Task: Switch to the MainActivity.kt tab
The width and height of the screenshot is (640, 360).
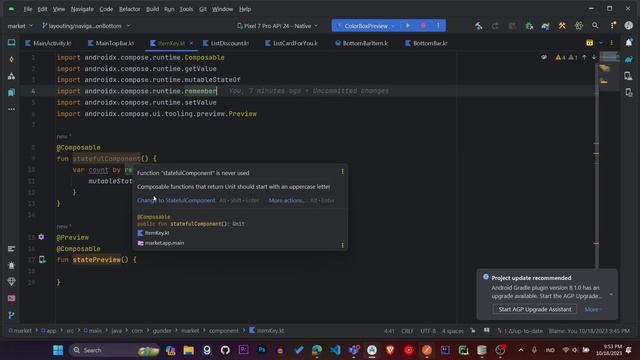Action: pyautogui.click(x=48, y=43)
